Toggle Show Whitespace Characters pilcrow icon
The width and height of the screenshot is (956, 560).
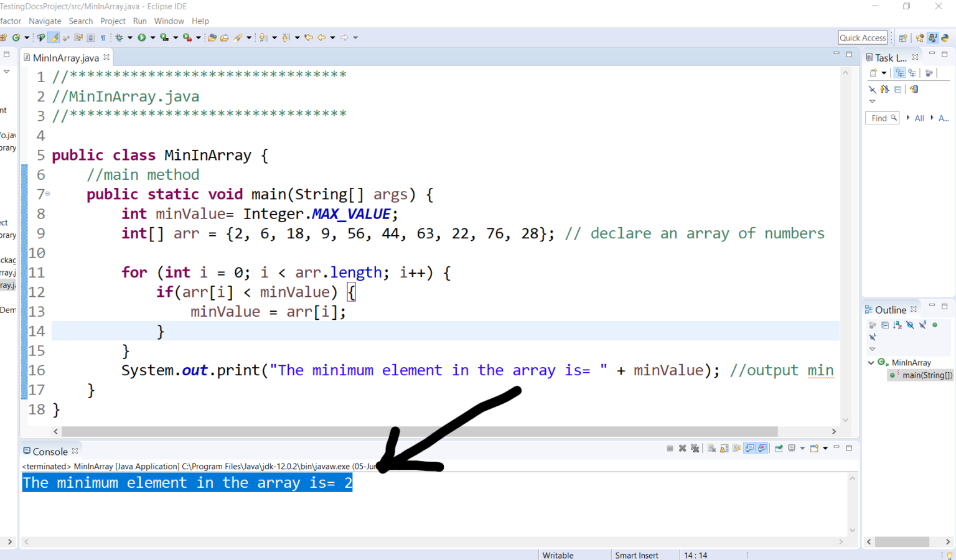click(103, 37)
